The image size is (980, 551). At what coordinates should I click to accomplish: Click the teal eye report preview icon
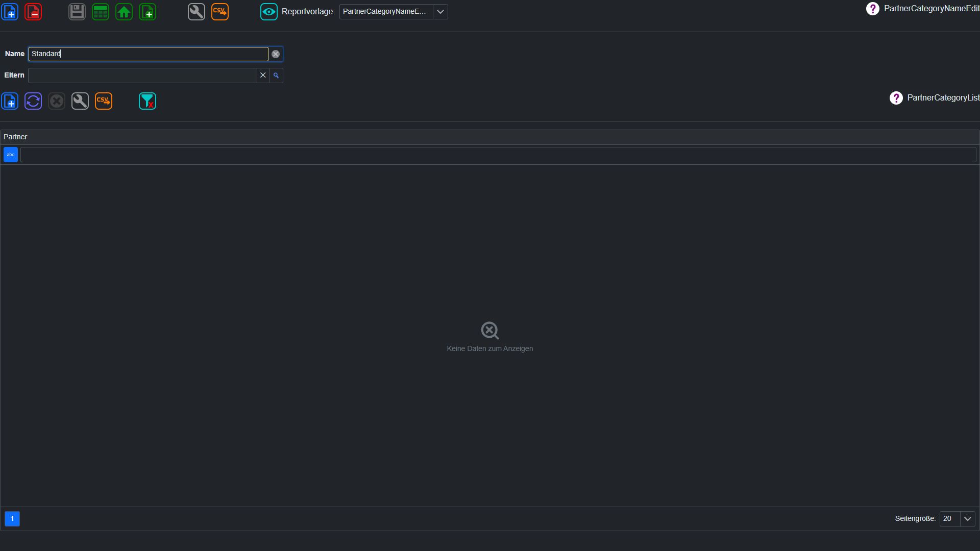point(269,12)
